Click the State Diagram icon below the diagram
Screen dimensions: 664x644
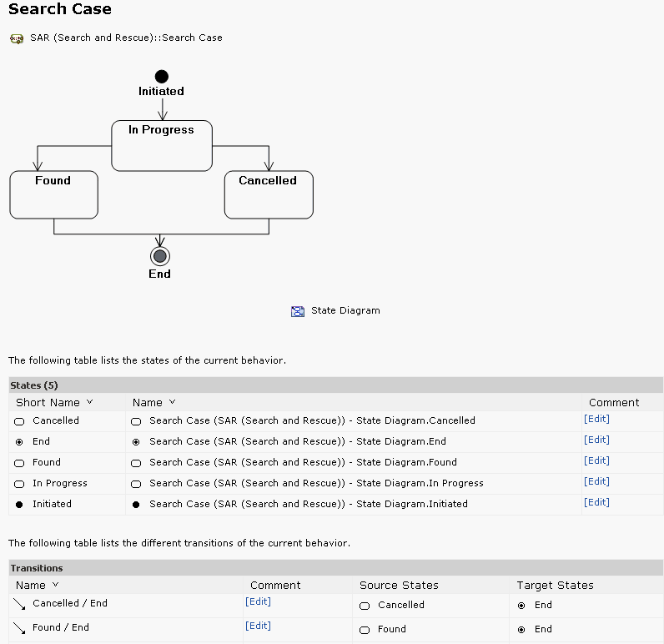(x=298, y=311)
